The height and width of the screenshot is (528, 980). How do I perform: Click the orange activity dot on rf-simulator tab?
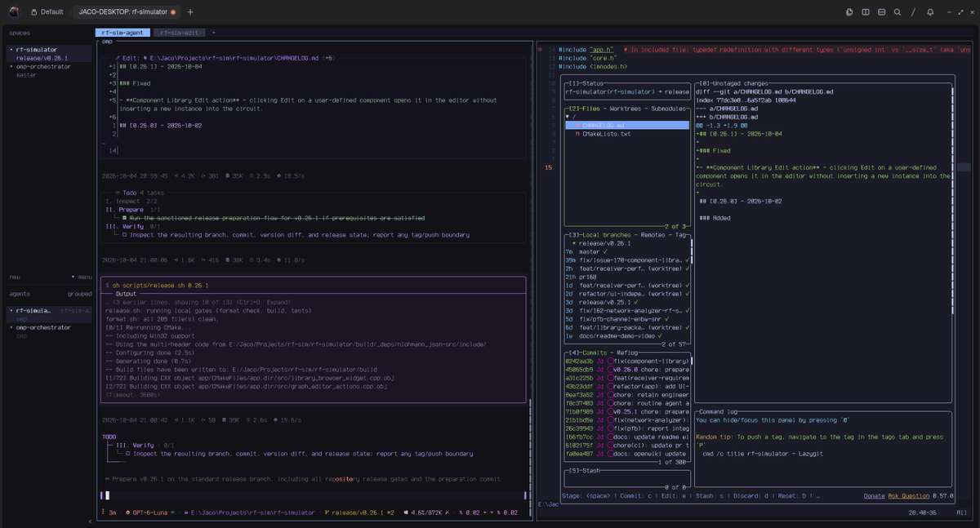coord(173,12)
